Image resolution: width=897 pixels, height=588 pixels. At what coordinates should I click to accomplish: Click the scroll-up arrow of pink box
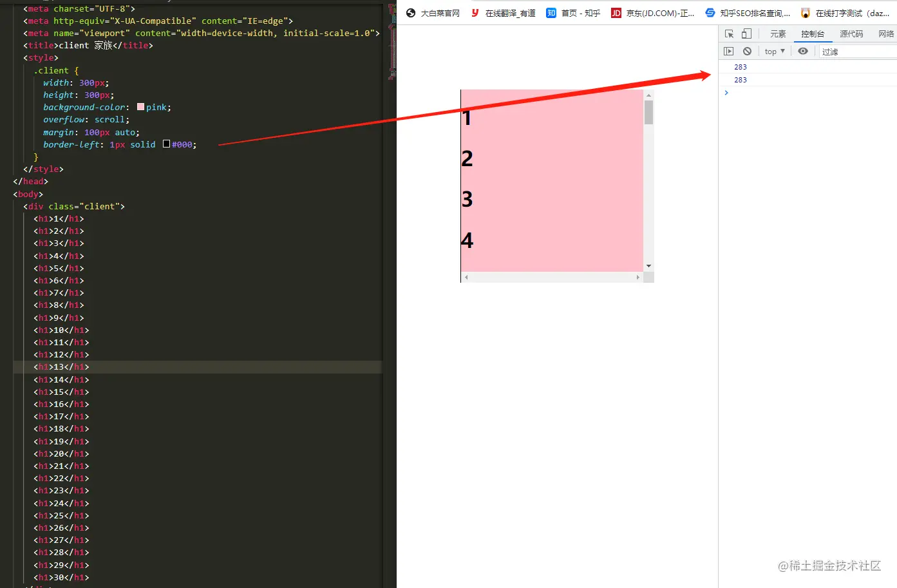[x=648, y=95]
